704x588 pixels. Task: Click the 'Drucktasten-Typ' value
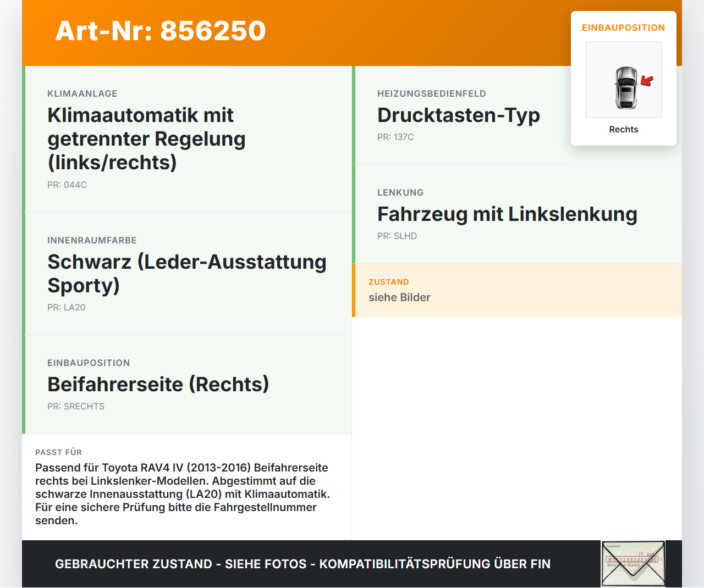tap(459, 115)
